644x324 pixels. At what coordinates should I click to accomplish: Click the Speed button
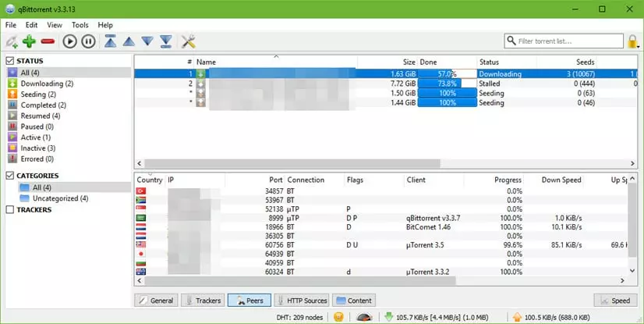pos(616,301)
